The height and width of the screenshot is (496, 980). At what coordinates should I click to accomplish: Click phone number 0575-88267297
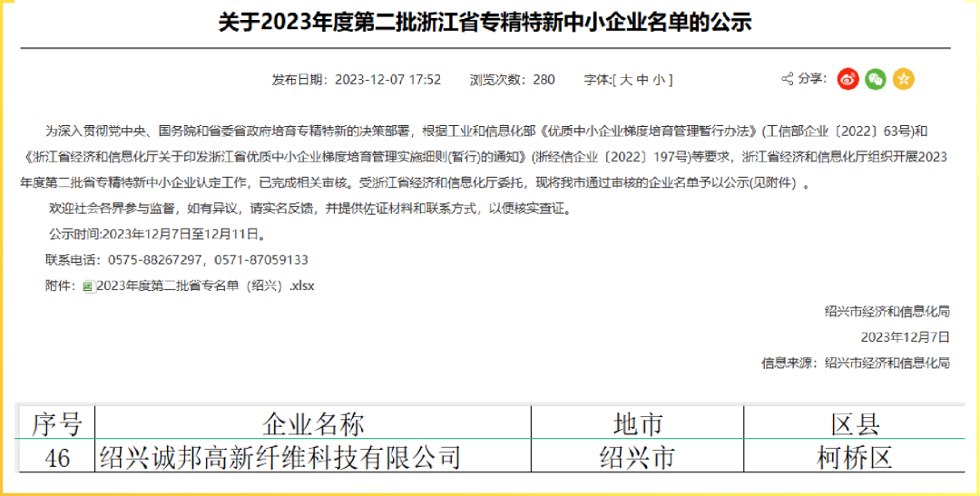pos(155,260)
